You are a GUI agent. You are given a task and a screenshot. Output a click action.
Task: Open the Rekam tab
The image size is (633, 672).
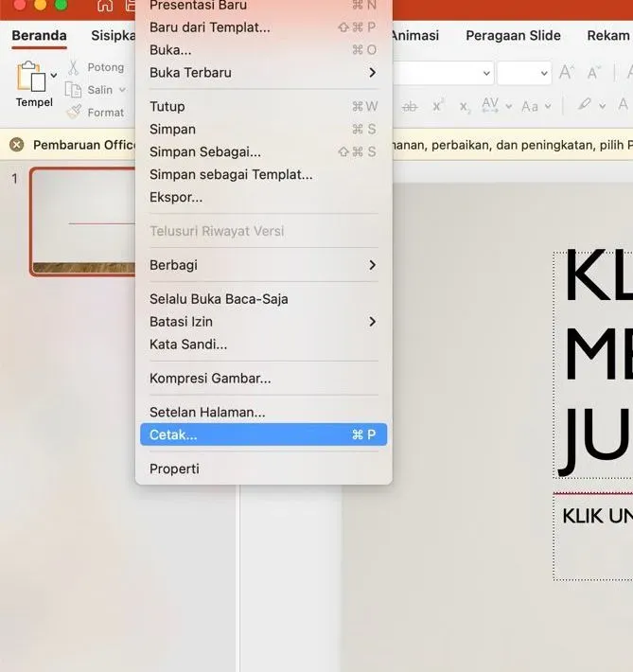(x=608, y=36)
